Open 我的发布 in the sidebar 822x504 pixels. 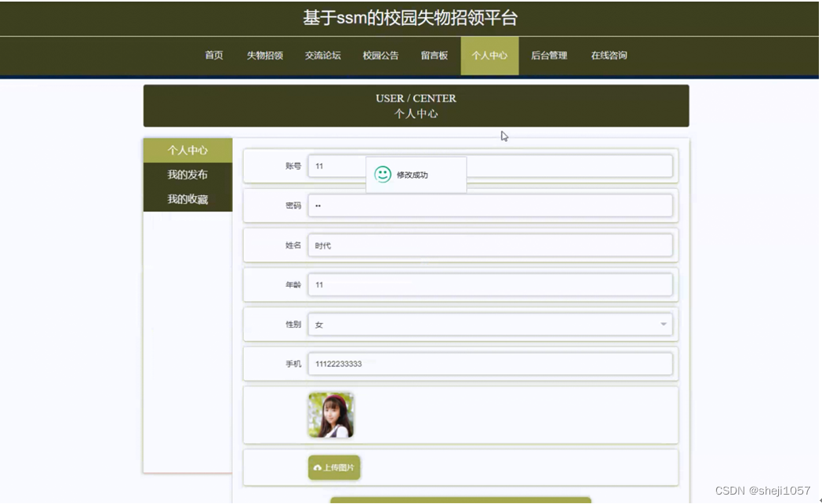tap(187, 175)
